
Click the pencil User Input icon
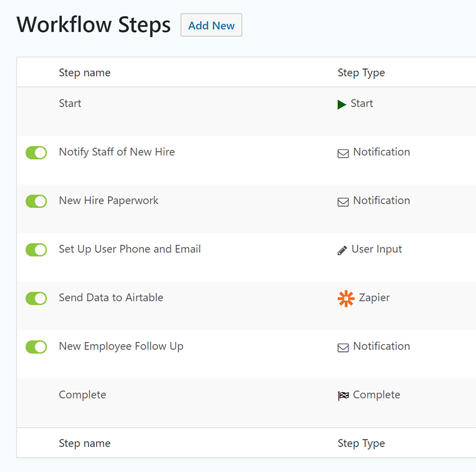[342, 251]
